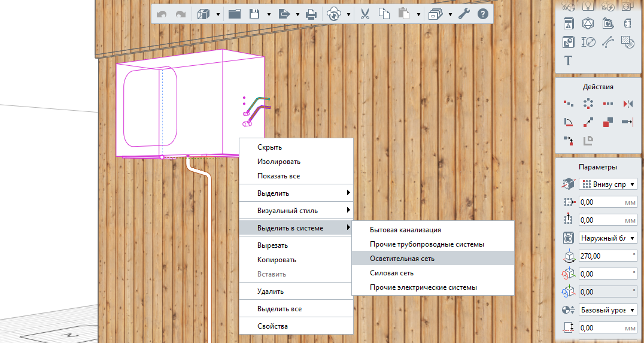Click the printer icon
The width and height of the screenshot is (644, 343).
pos(311,15)
